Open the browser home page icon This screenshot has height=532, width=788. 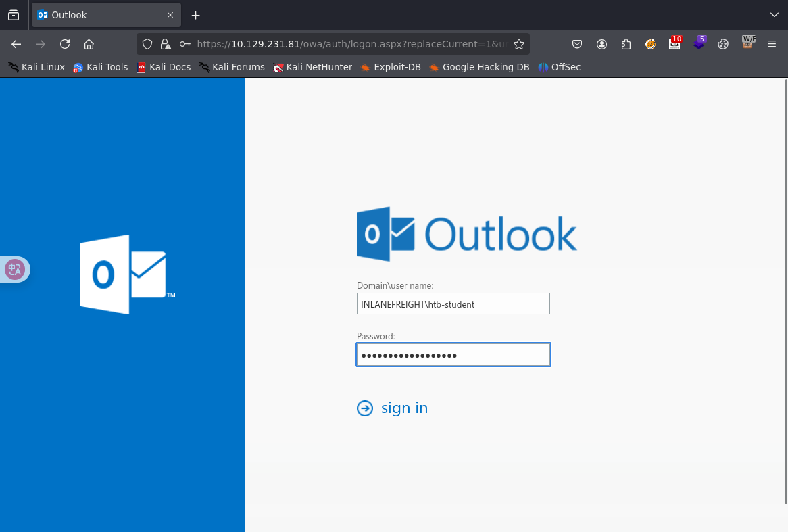click(89, 44)
